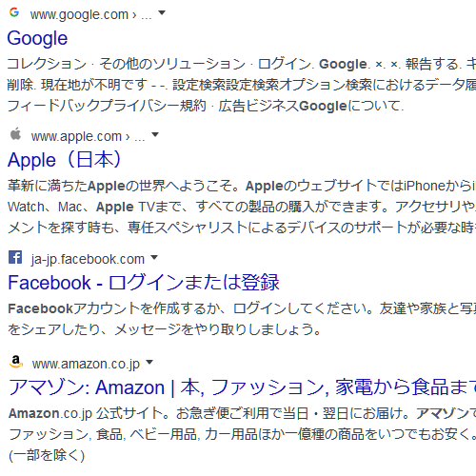Viewport: 476px width, 476px height.
Task: Click the Apple logo favicon
Action: tap(15, 134)
